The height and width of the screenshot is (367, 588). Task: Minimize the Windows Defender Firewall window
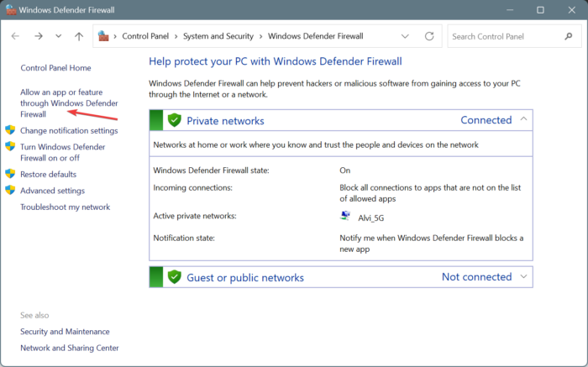[x=510, y=10]
